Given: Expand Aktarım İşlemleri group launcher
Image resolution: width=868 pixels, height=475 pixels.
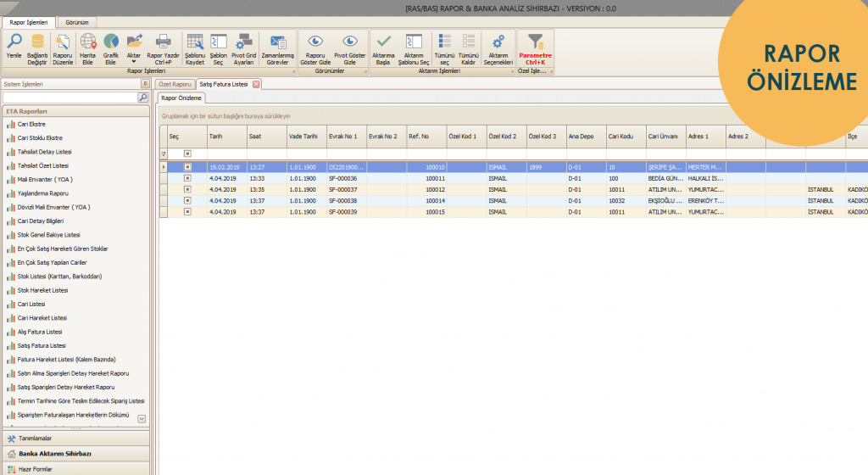Looking at the screenshot, I should coord(511,71).
